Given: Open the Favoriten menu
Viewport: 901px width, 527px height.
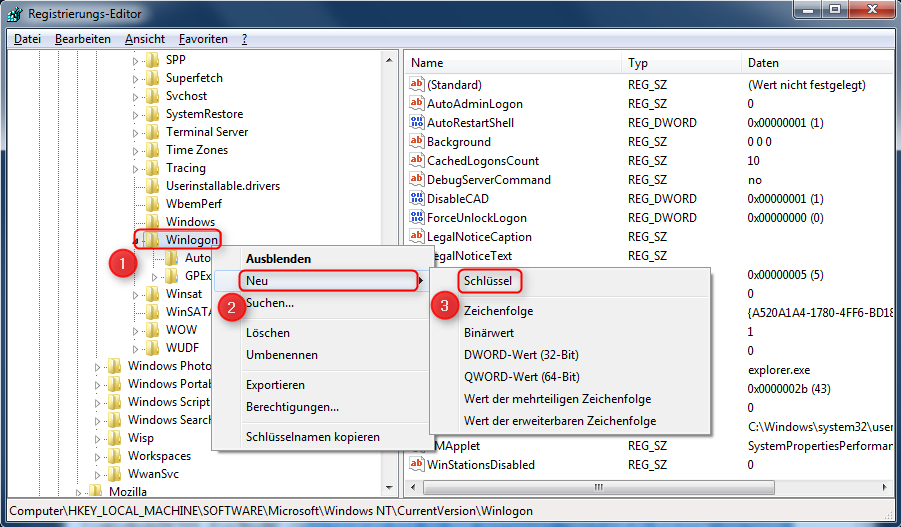Looking at the screenshot, I should pos(203,39).
